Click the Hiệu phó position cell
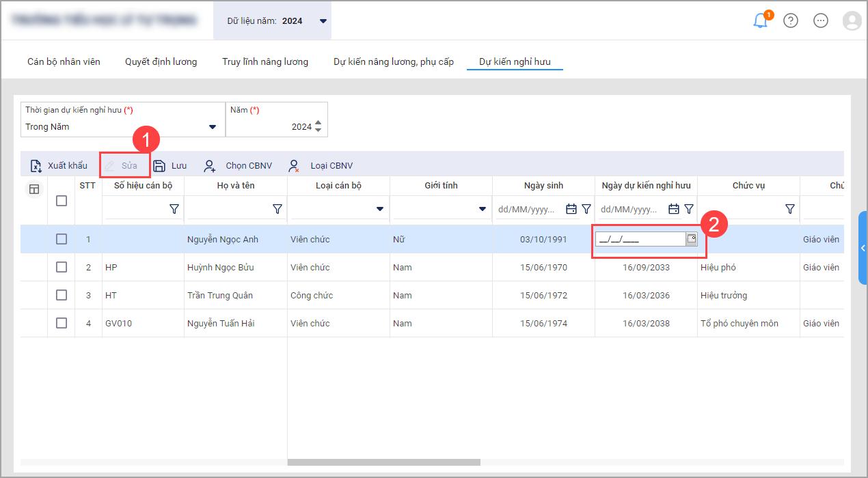The image size is (868, 478). coord(718,267)
